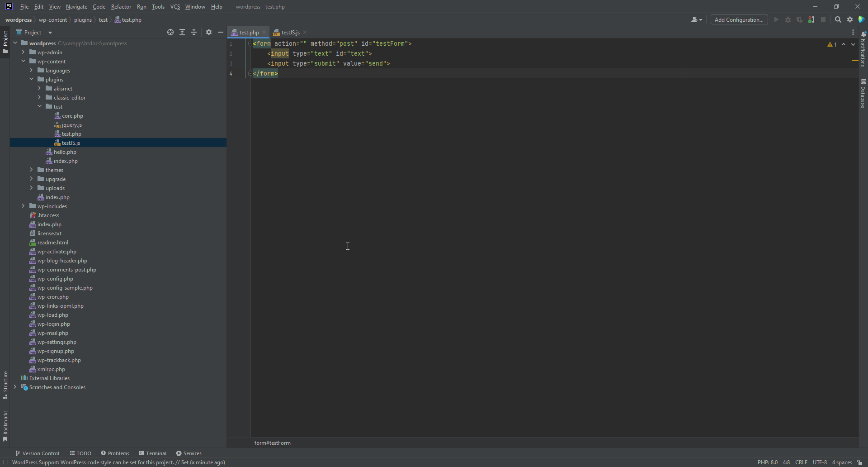This screenshot has height=467, width=868.
Task: Click the Expand All icon in Project panel
Action: pyautogui.click(x=182, y=32)
